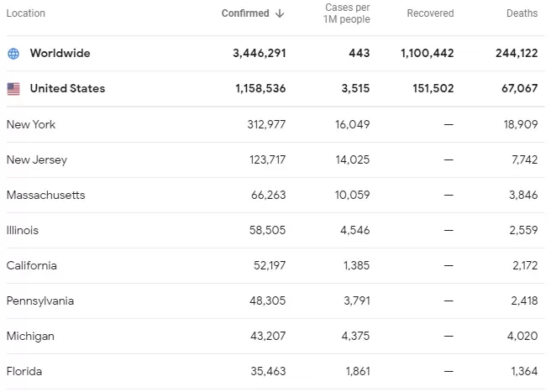The width and height of the screenshot is (551, 392).
Task: Open the New York row
Action: coord(275,124)
